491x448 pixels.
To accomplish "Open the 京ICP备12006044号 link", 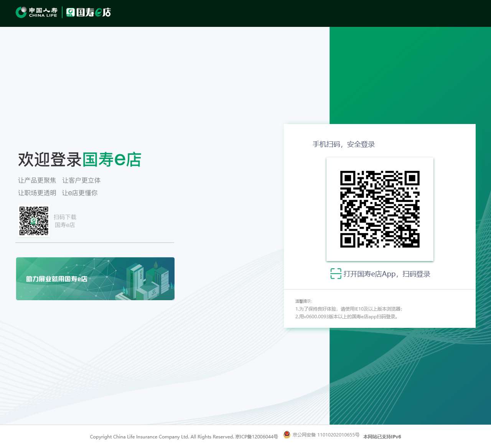I will click(x=257, y=437).
